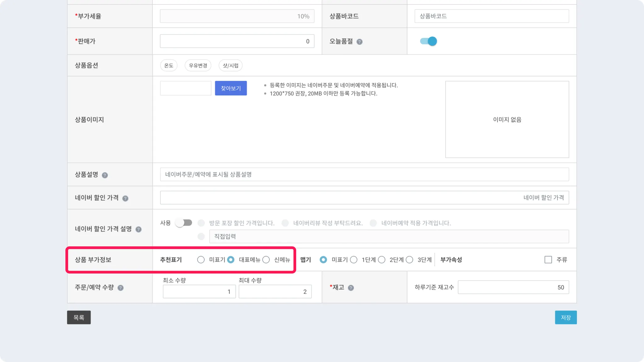Viewport: 644px width, 362px height.
Task: Click the 찾아보기 browse button
Action: pos(231,88)
